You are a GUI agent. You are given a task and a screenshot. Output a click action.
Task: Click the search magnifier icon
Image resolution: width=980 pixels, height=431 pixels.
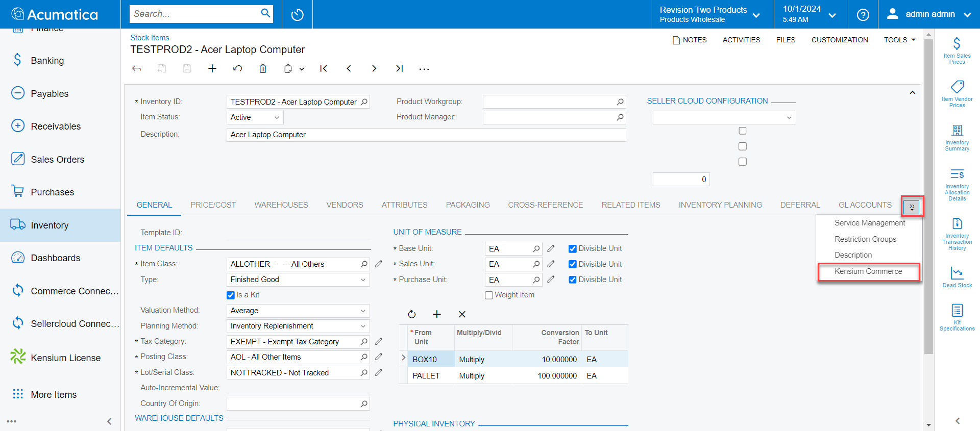[265, 13]
